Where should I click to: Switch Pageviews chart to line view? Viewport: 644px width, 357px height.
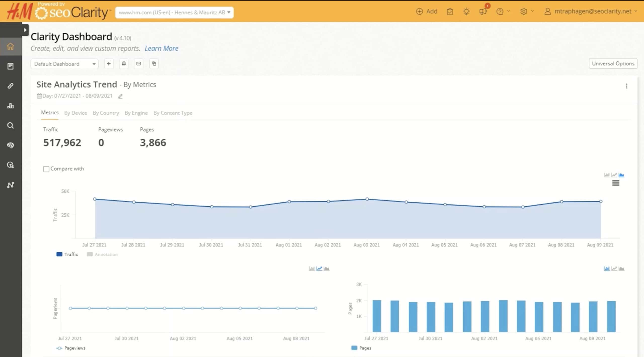click(x=319, y=269)
